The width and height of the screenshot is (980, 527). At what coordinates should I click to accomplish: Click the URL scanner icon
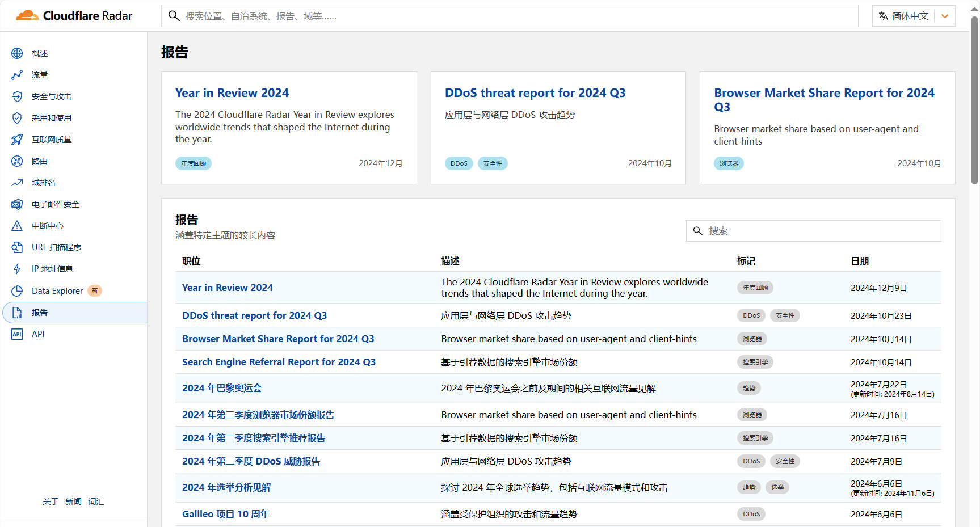17,247
